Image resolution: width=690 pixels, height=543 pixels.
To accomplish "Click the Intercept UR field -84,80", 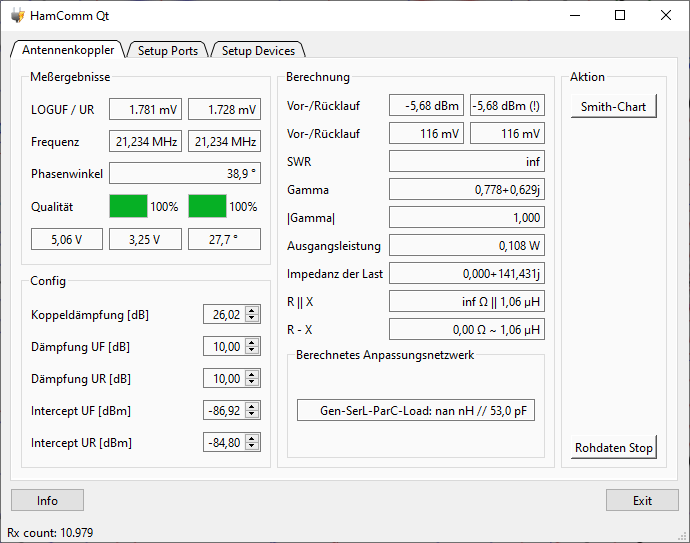I will [224, 443].
